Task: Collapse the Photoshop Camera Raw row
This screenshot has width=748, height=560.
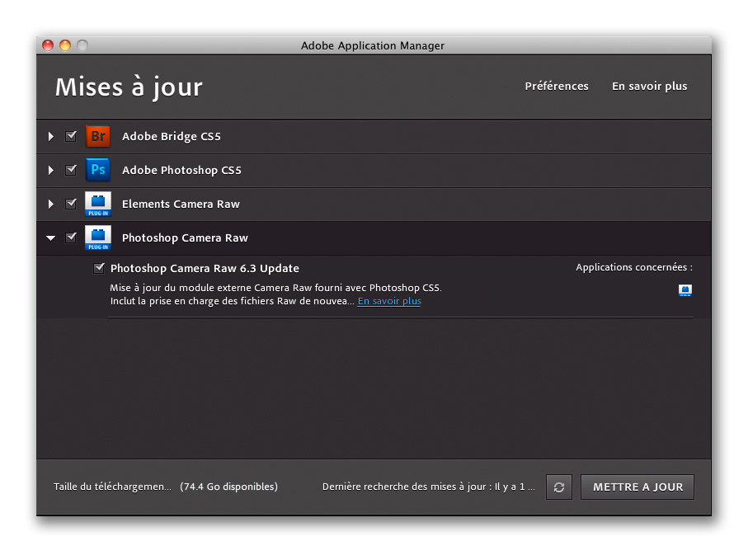Action: tap(50, 238)
